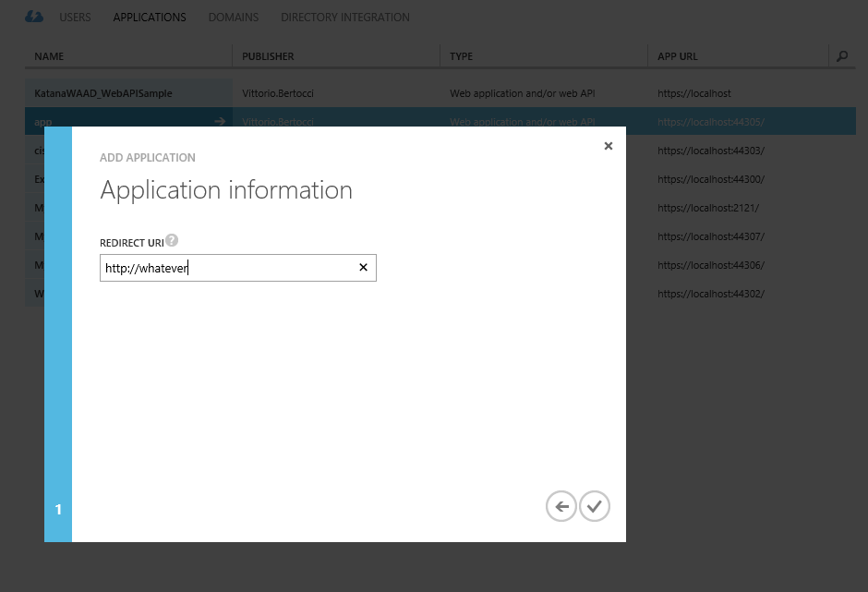The width and height of the screenshot is (868, 592).
Task: Sort by the NAME column header
Action: pyautogui.click(x=49, y=56)
